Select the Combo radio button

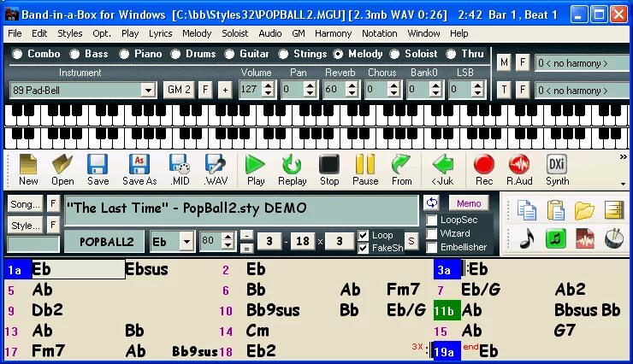[x=17, y=54]
